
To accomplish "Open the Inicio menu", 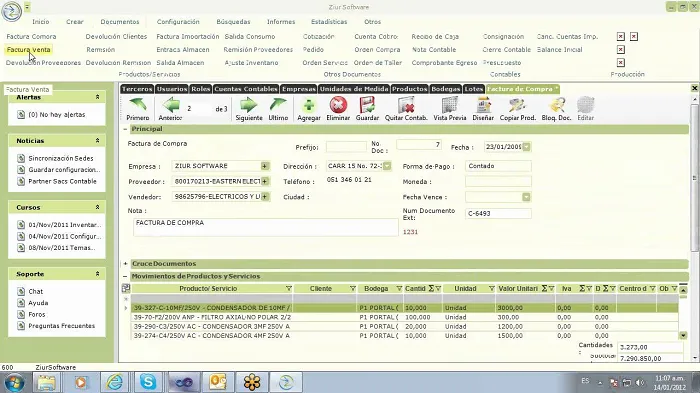I will coord(41,22).
